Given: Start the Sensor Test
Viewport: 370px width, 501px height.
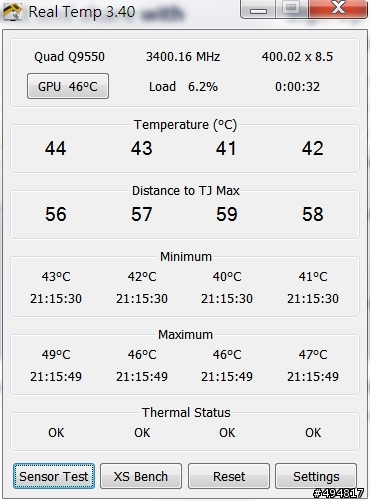Looking at the screenshot, I should (x=54, y=476).
